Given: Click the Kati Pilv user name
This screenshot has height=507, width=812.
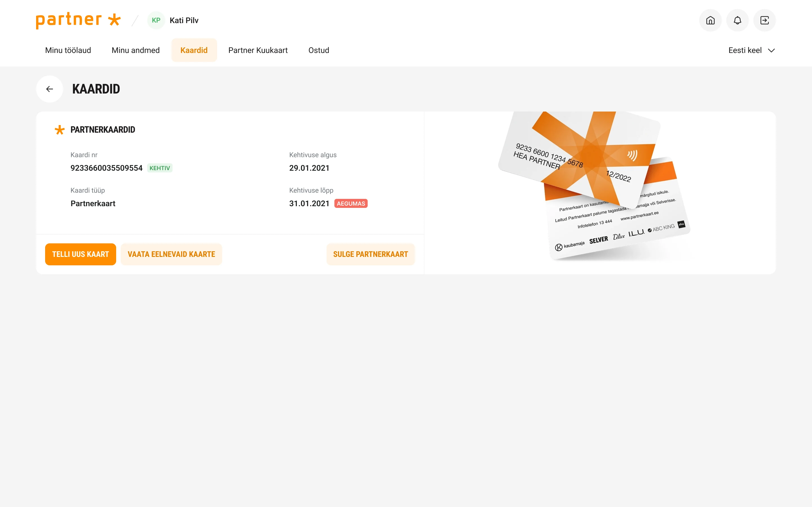Looking at the screenshot, I should click(x=184, y=21).
